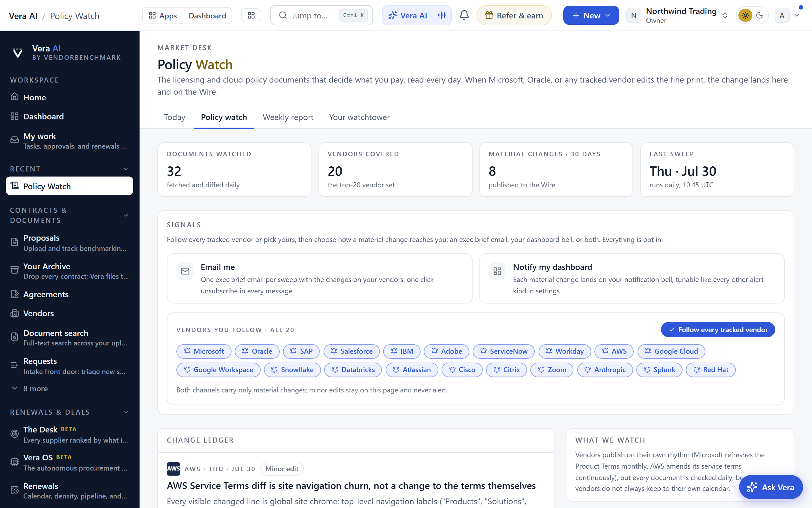
Task: Toggle following Microsoft vendor chip
Action: point(204,351)
